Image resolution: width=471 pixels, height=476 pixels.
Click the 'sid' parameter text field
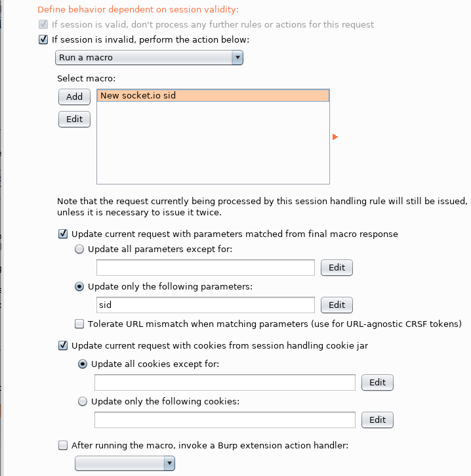(x=205, y=305)
